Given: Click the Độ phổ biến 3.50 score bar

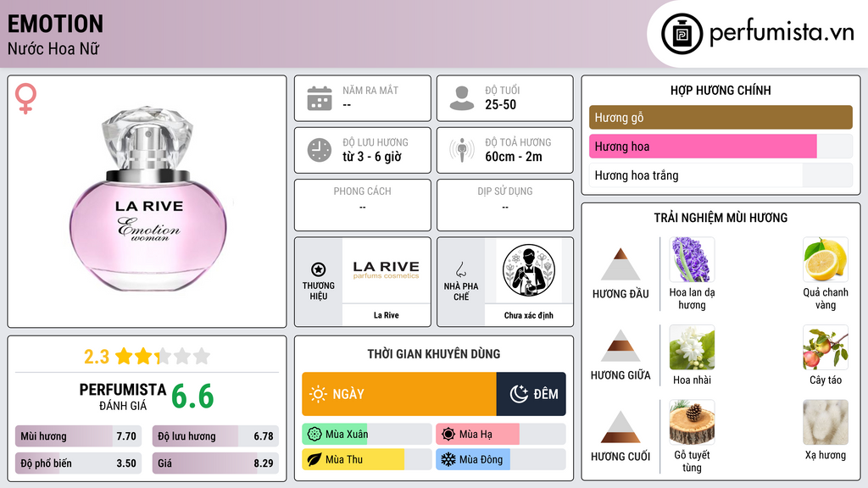Looking at the screenshot, I should [x=78, y=463].
